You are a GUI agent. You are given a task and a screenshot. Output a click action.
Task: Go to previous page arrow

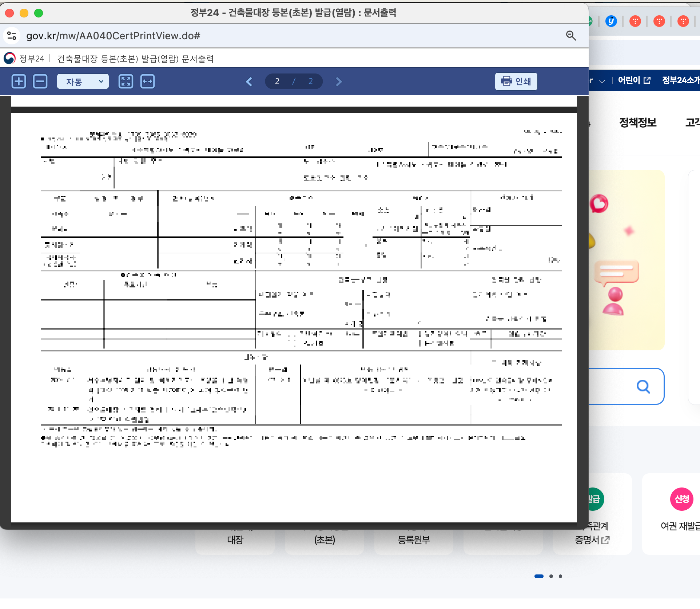pyautogui.click(x=249, y=81)
